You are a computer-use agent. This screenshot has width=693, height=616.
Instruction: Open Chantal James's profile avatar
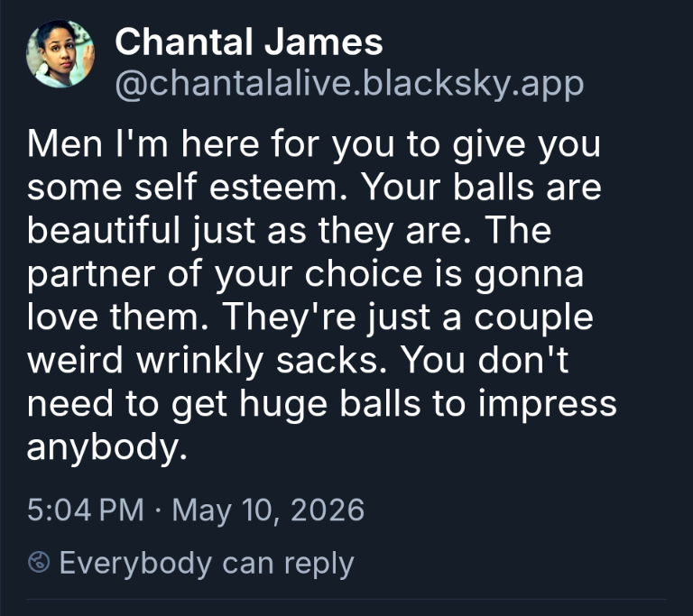(x=60, y=54)
